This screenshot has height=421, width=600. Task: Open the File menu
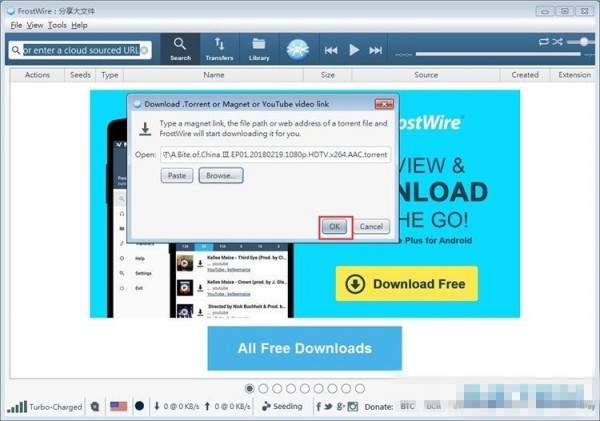16,24
